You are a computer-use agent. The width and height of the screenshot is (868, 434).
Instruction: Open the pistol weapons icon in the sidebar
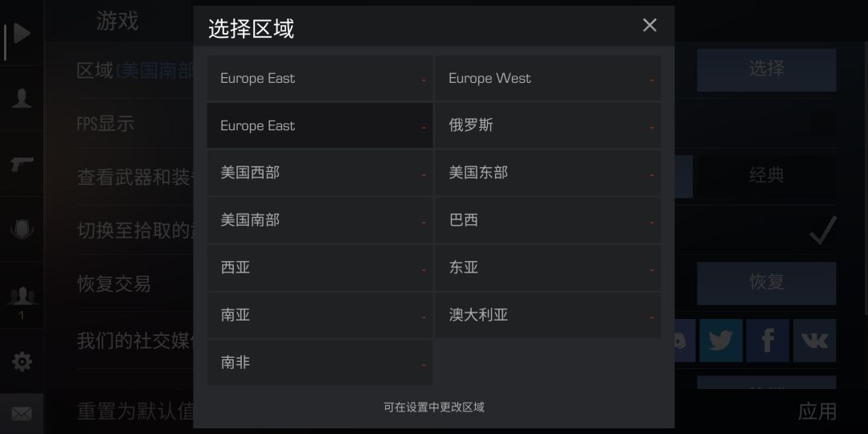click(22, 164)
